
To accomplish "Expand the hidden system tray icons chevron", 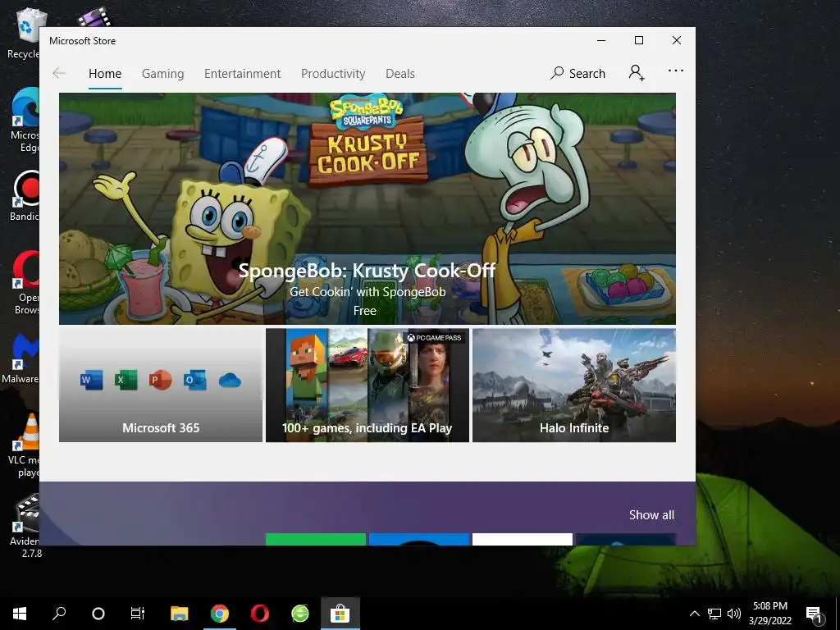I will point(694,614).
